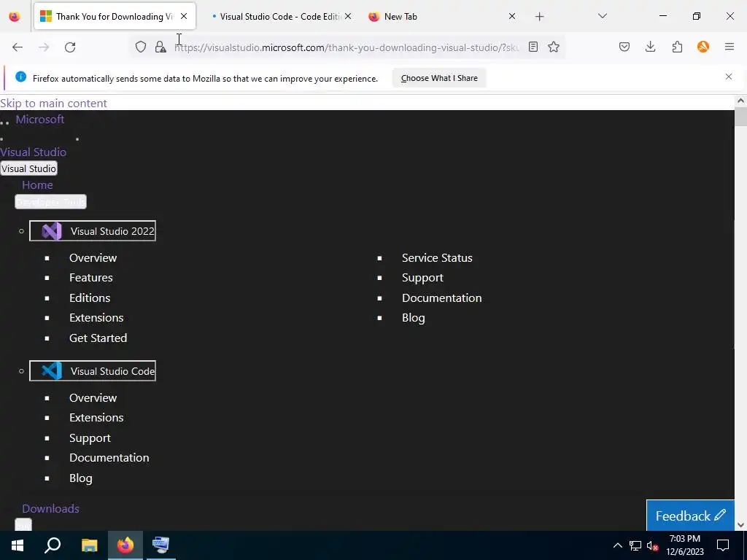This screenshot has height=560, width=747.
Task: Open the Microsoft link
Action: [x=40, y=120]
